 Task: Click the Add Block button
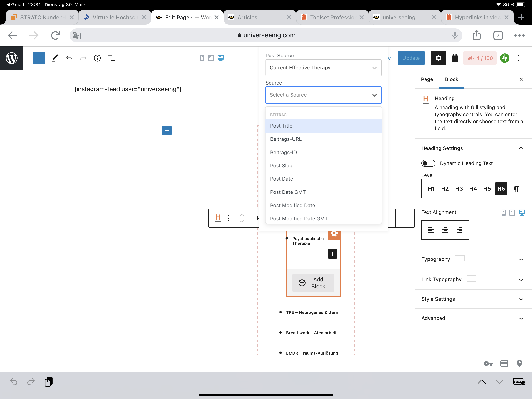tap(313, 283)
